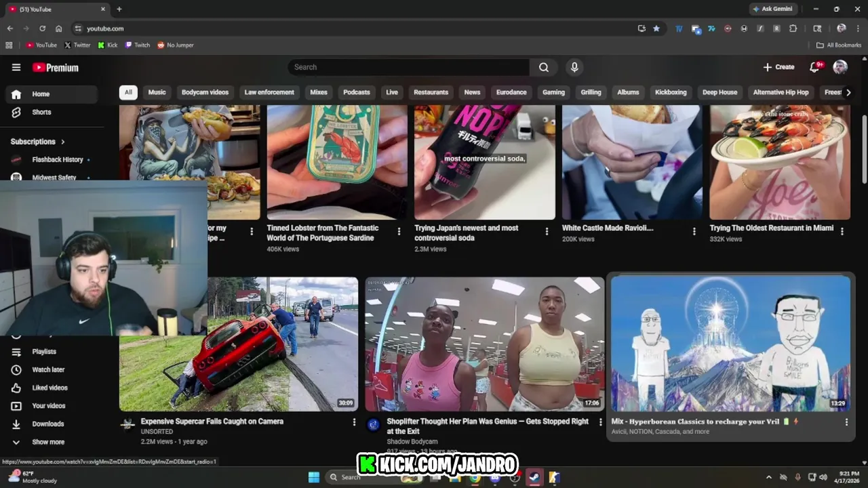Bookmark this page with star icon

click(656, 28)
